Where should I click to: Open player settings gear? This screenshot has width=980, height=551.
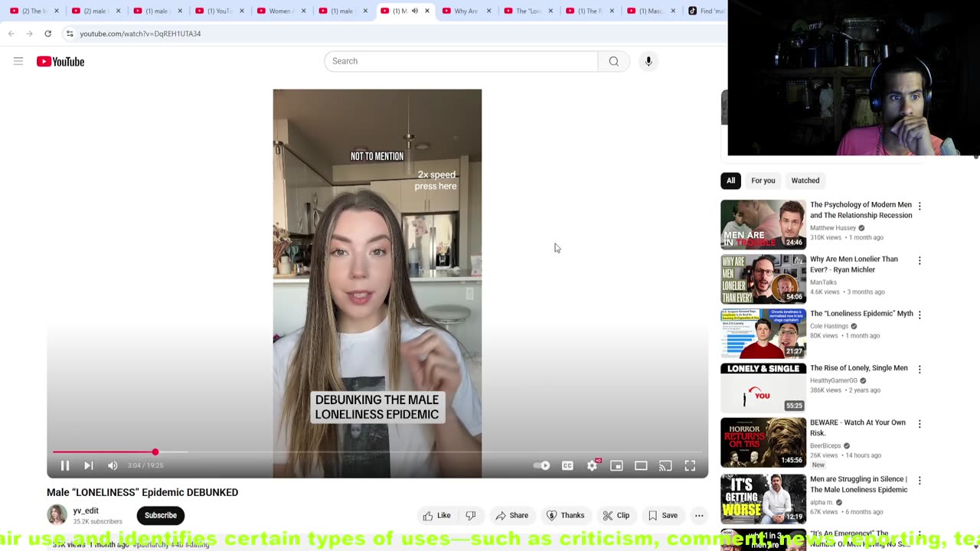coord(592,465)
